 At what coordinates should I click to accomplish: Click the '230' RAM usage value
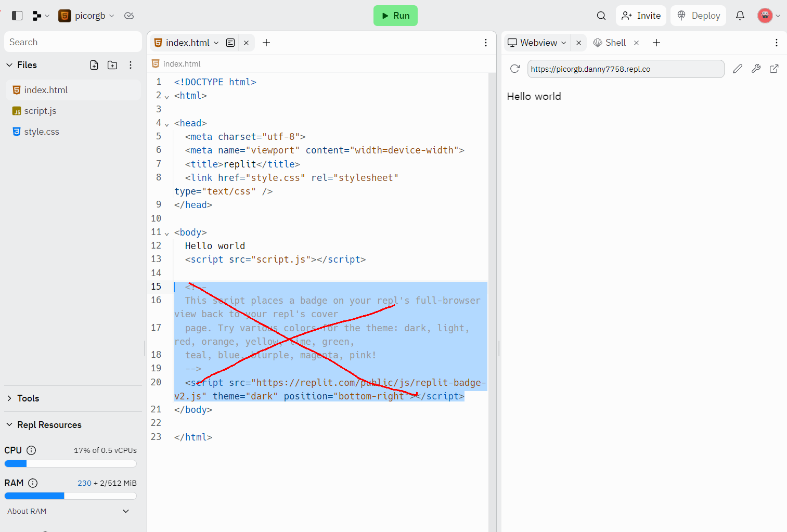point(84,483)
